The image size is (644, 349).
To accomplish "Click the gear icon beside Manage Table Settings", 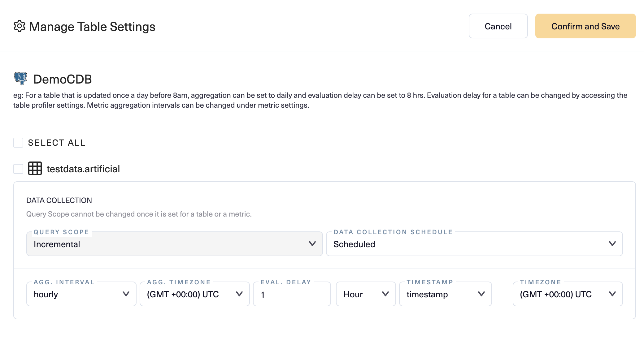I will [19, 26].
